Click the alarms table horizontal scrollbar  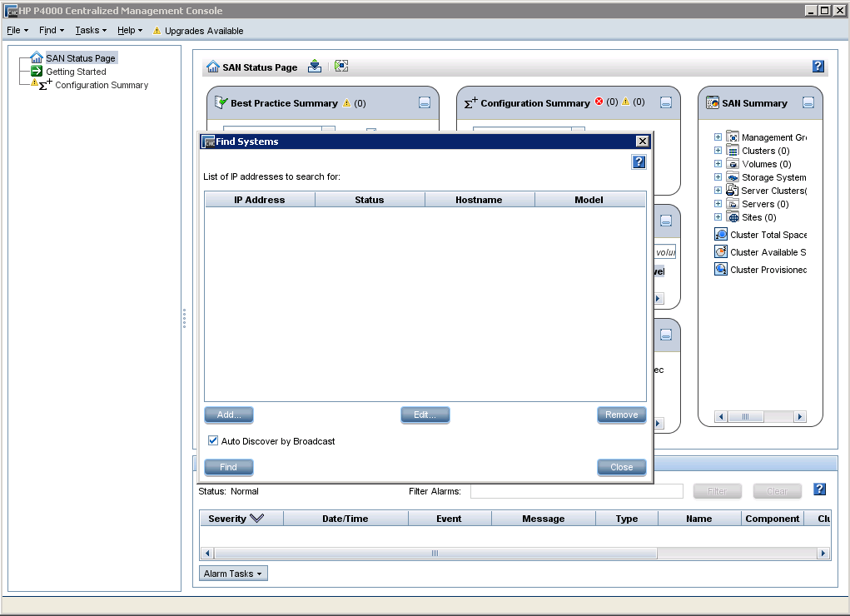pyautogui.click(x=433, y=553)
